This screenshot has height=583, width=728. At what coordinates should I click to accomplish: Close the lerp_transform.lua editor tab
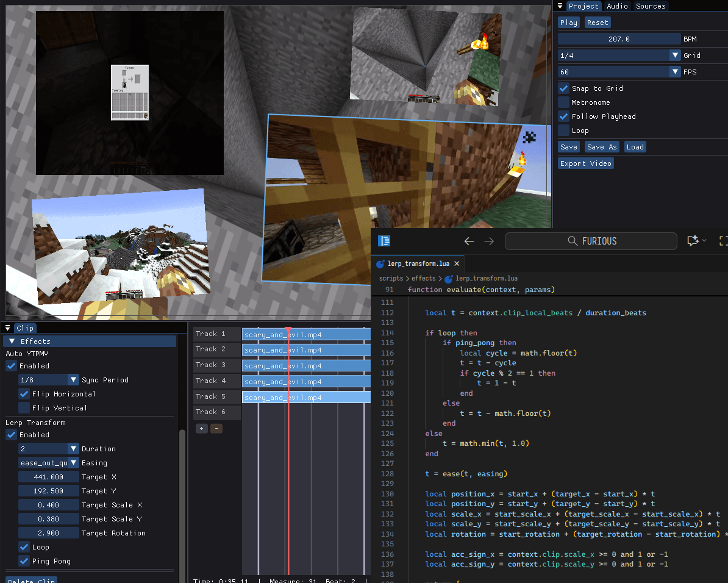click(456, 263)
